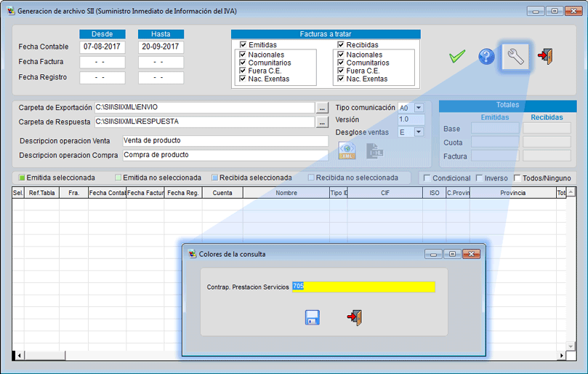Viewport: 588px width, 374px height.
Task: Click vertical scrollbar down arrow
Action: (571, 346)
